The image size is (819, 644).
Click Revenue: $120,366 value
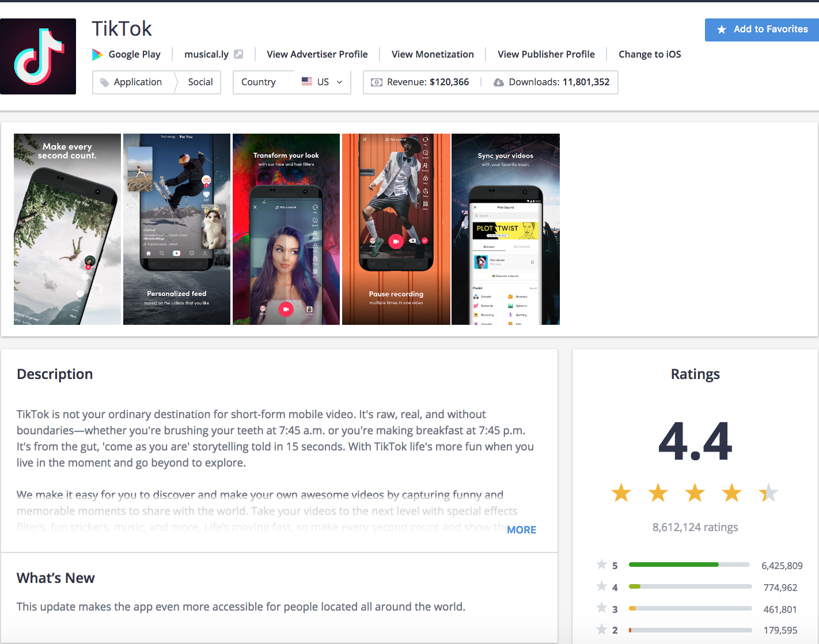[x=428, y=82]
